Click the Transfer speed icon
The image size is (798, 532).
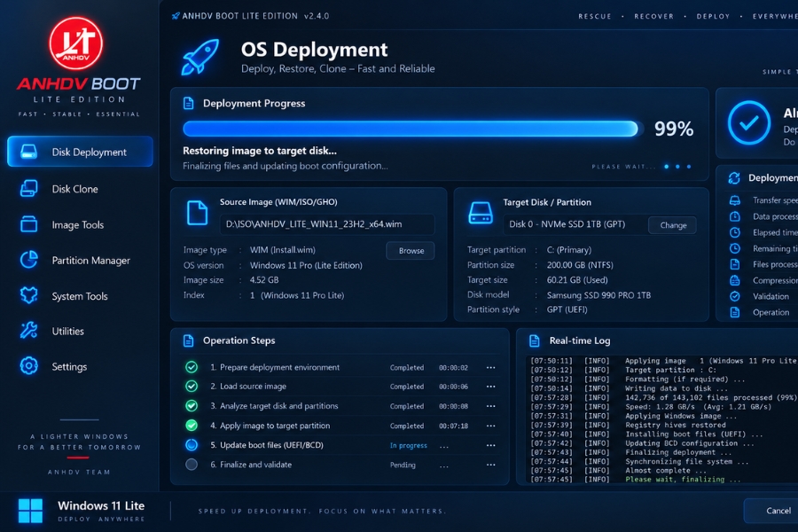(x=735, y=200)
